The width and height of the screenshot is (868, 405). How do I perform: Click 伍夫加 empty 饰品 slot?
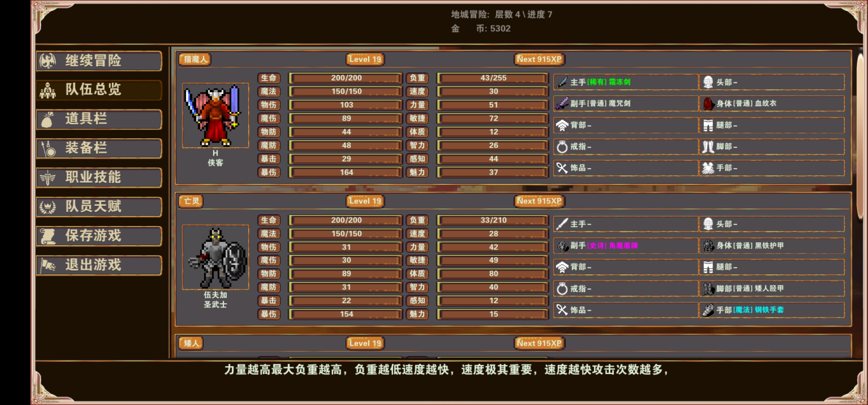pyautogui.click(x=625, y=310)
